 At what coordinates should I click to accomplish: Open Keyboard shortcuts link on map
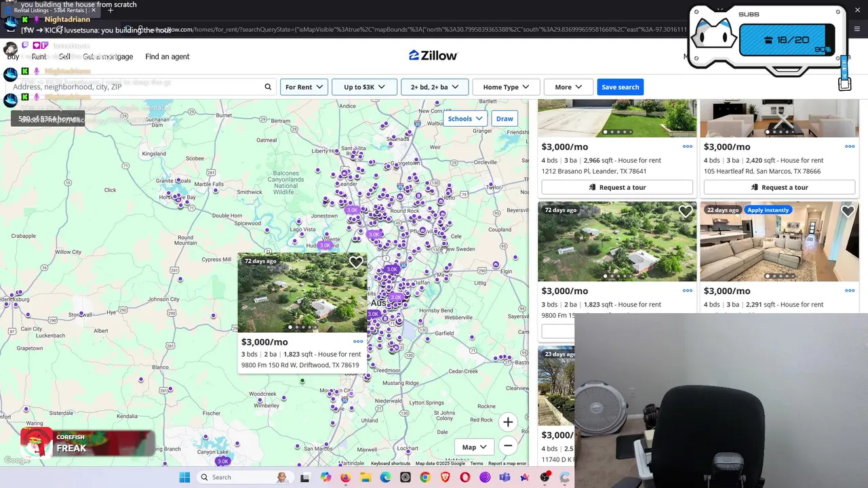[391, 464]
